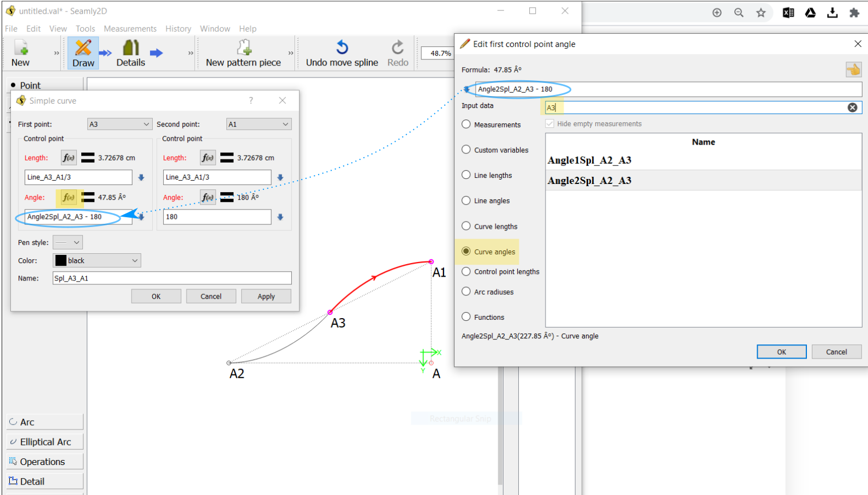Open the black Color selector
This screenshot has height=495, width=868.
[x=97, y=261]
